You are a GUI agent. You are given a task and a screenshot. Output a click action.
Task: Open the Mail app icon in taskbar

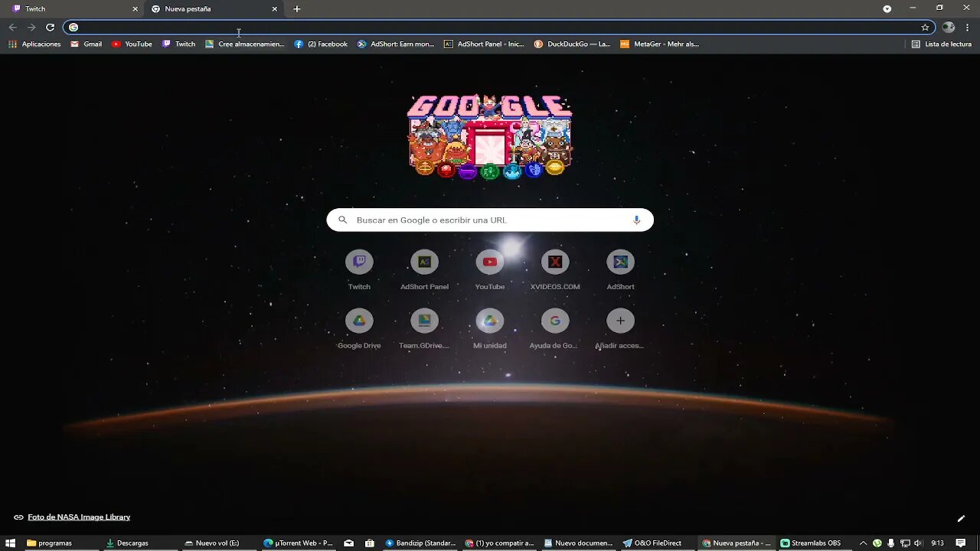click(348, 543)
